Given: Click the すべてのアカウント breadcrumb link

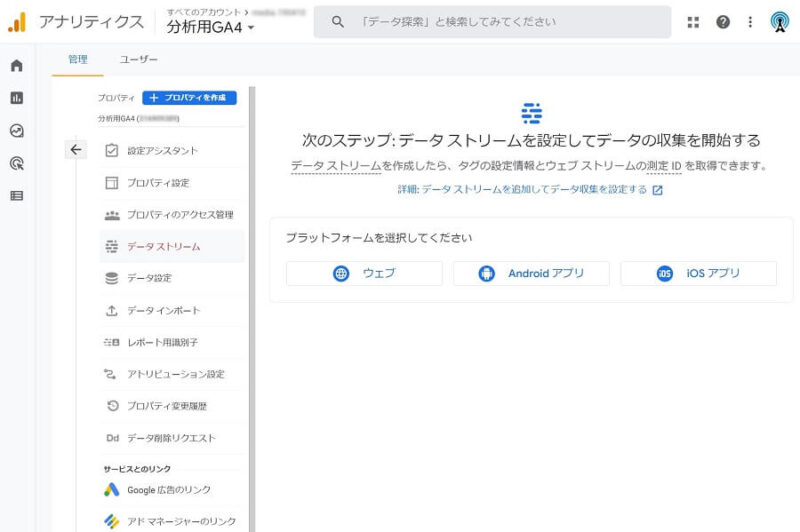Looking at the screenshot, I should [203, 12].
